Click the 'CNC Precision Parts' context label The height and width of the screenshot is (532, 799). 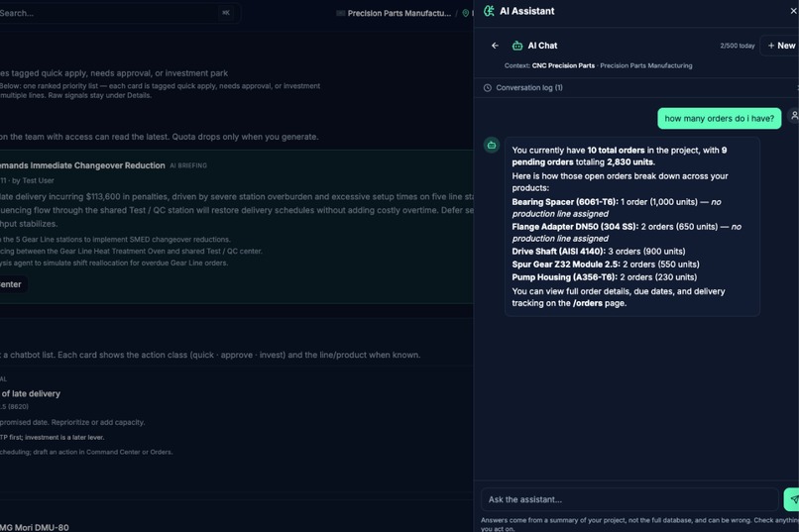(563, 65)
